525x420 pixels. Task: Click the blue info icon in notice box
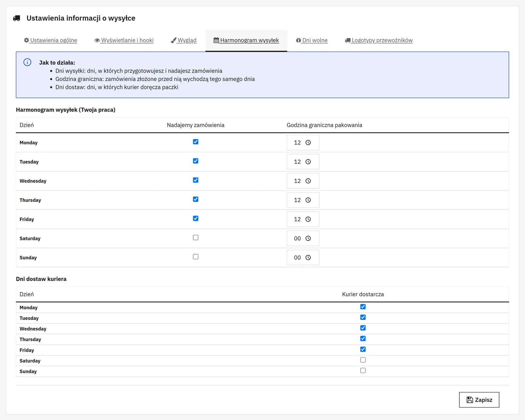coord(27,62)
